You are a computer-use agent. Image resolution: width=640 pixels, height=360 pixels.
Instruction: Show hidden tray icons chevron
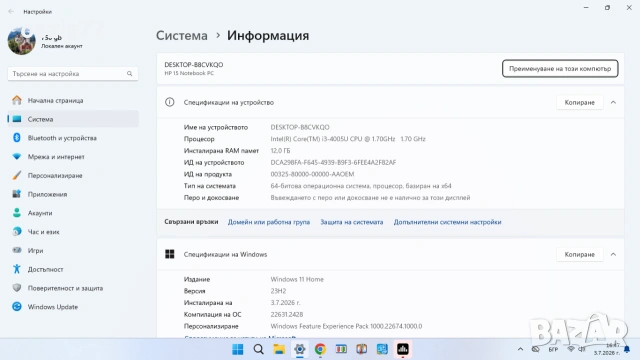pyautogui.click(x=520, y=349)
